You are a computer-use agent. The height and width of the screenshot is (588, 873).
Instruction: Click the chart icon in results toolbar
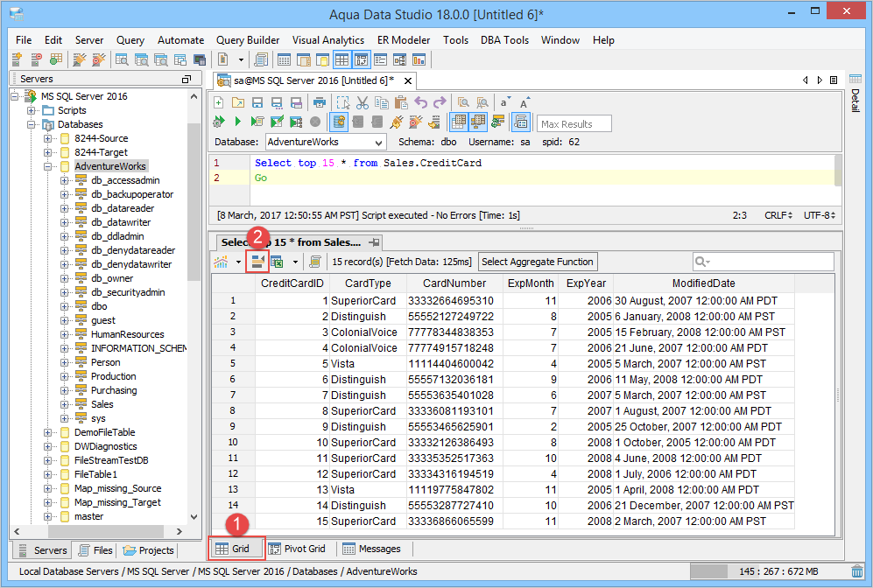coord(221,261)
